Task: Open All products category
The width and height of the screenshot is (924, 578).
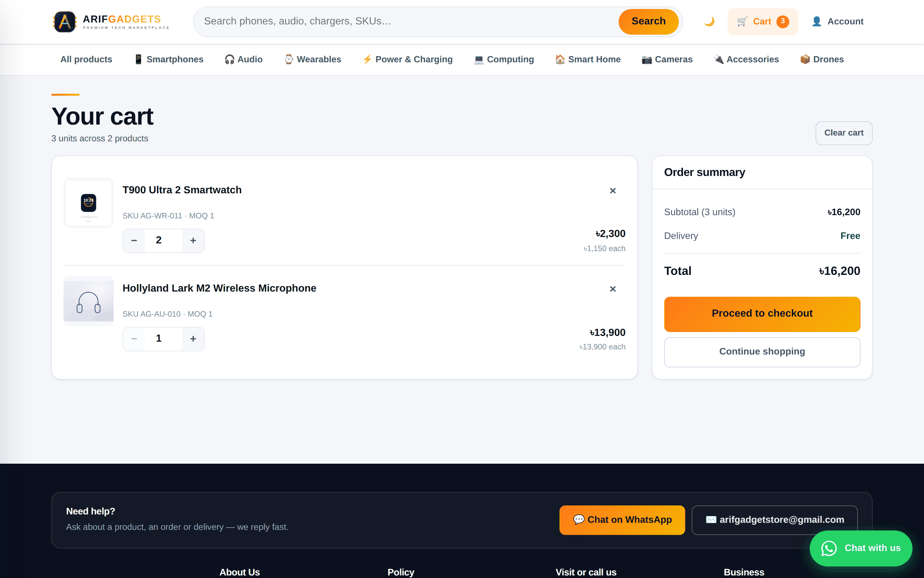Action: 86,59
